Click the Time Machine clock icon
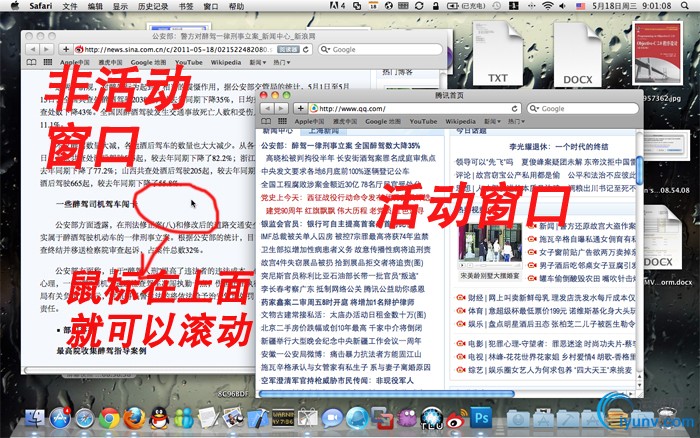This screenshot has height=438, width=700. click(496, 6)
